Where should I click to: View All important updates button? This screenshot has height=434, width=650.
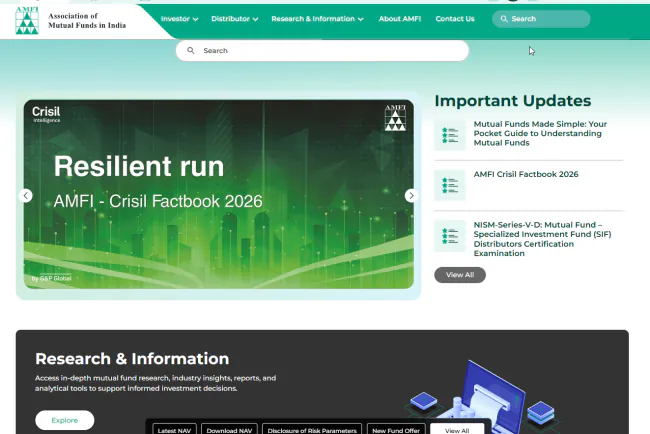(x=460, y=275)
